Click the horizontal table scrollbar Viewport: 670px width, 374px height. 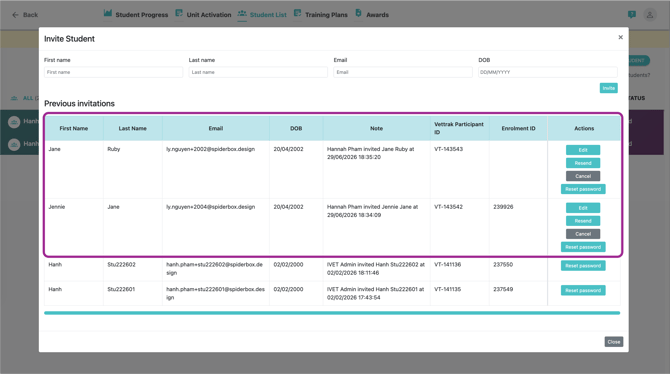[332, 313]
